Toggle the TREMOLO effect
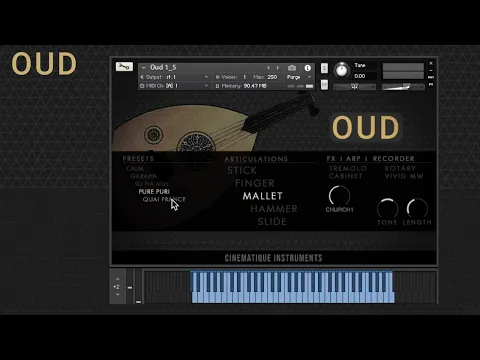The image size is (480, 360). 348,168
